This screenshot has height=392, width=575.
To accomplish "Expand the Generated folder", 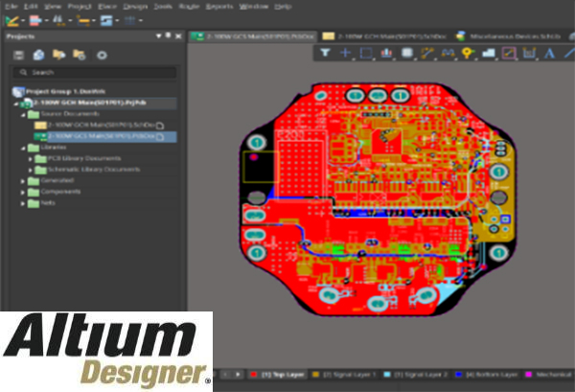I will [x=23, y=181].
